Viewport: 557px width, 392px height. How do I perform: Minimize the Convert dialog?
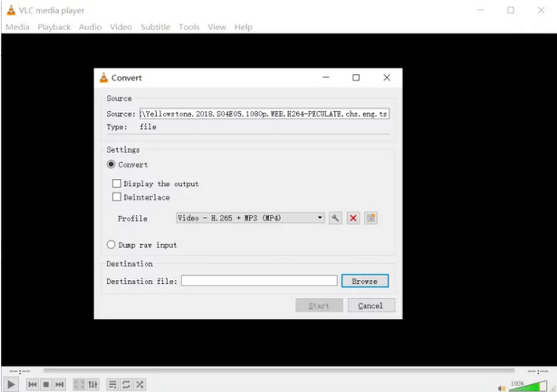325,78
